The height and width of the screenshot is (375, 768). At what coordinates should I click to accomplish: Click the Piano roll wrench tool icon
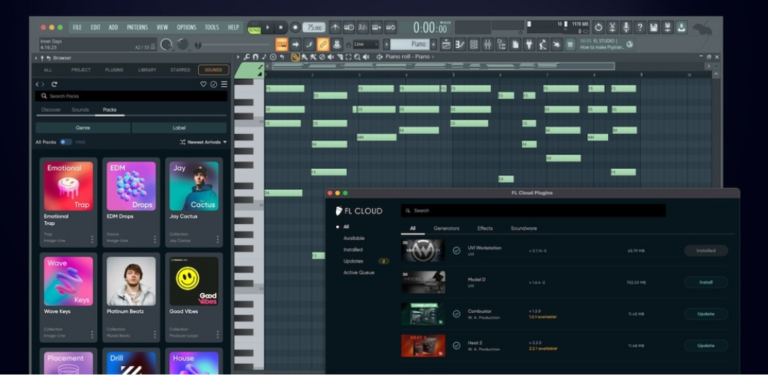[247, 57]
